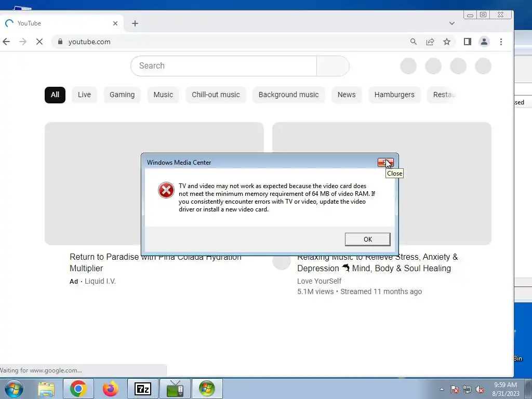Open the clock showing 9:59 AM
The image size is (532, 399).
(506, 389)
